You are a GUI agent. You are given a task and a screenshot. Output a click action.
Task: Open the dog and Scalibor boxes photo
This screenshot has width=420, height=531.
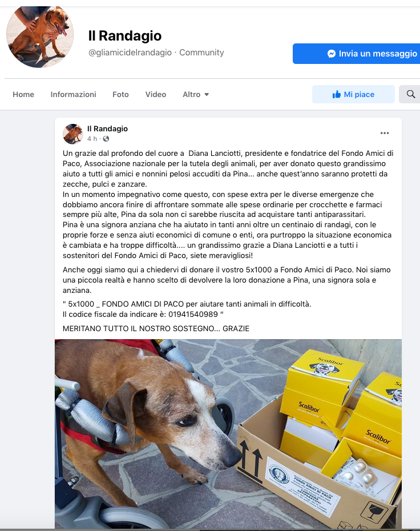point(228,434)
